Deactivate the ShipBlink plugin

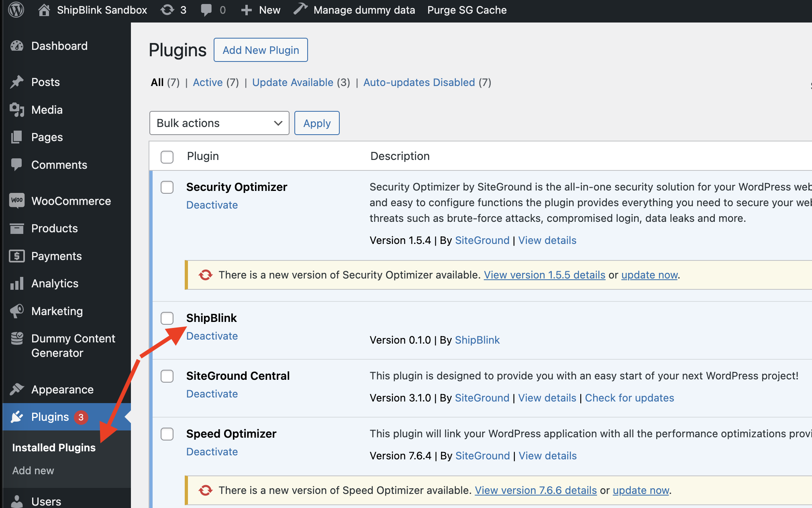[212, 336]
